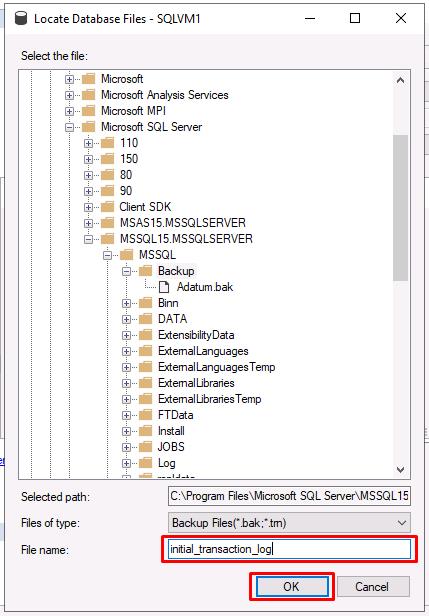Collapse the Backup folder node
429x616 pixels.
pos(126,271)
